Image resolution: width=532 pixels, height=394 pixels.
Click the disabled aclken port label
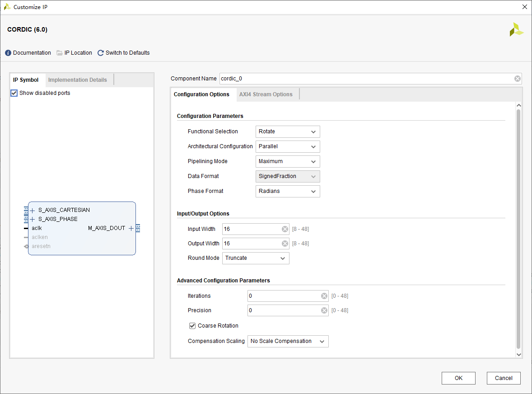(40, 237)
